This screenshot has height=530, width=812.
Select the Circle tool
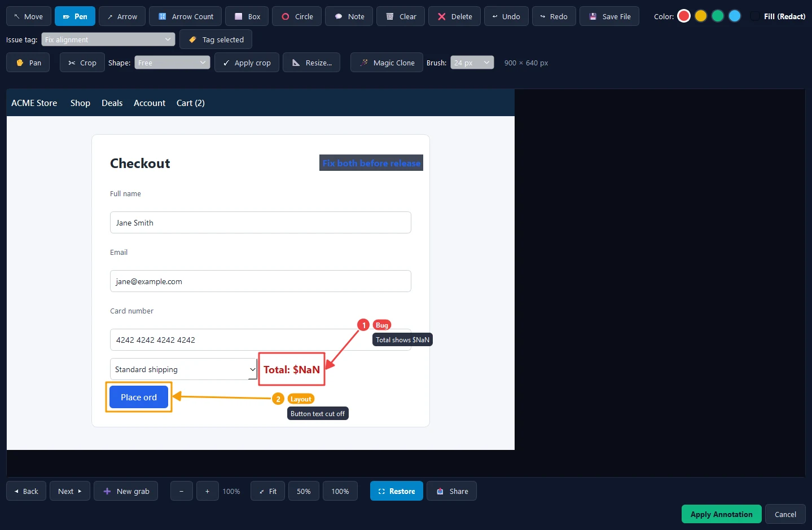(x=297, y=16)
